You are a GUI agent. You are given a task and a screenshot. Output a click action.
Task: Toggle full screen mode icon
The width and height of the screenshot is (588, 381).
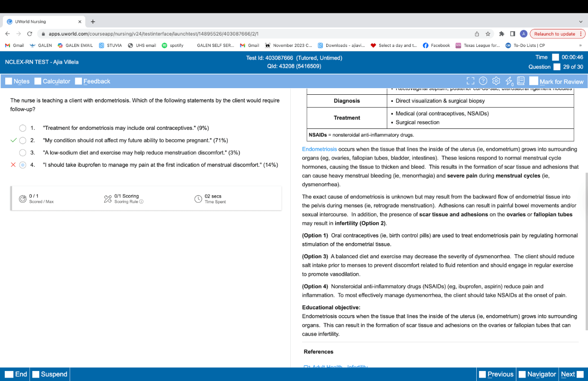(x=471, y=81)
